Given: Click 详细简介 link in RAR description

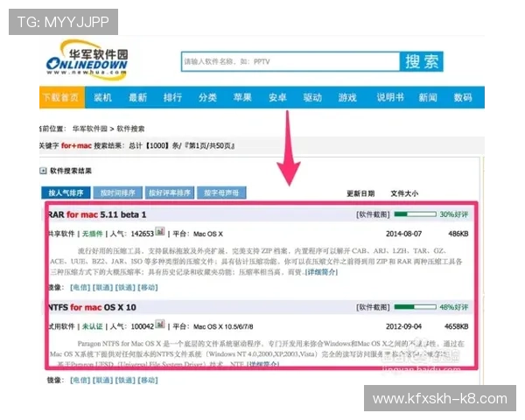Looking at the screenshot, I should click(x=321, y=272).
